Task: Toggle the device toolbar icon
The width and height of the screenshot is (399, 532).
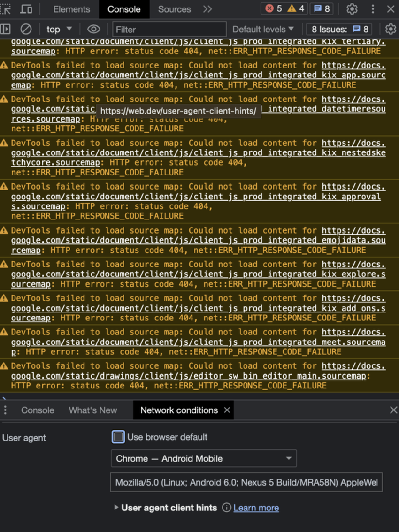Action: coord(26,9)
